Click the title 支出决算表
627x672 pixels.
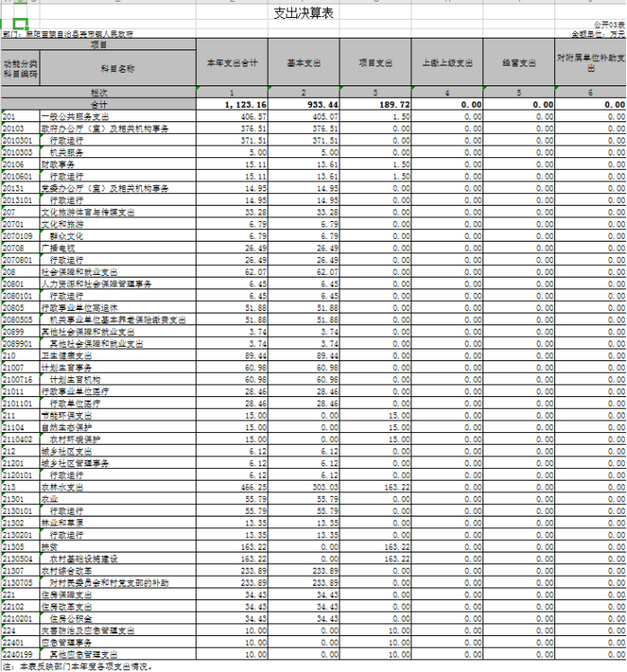(303, 13)
